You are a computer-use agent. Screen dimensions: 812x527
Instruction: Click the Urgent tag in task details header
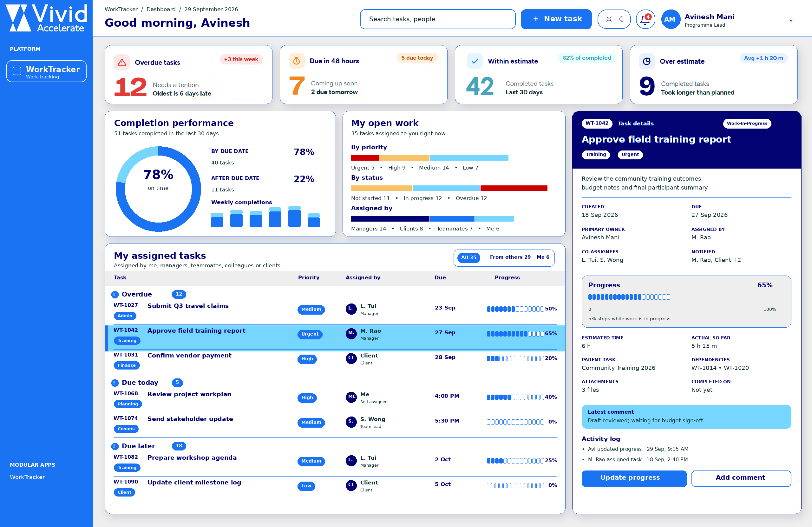[x=630, y=155]
